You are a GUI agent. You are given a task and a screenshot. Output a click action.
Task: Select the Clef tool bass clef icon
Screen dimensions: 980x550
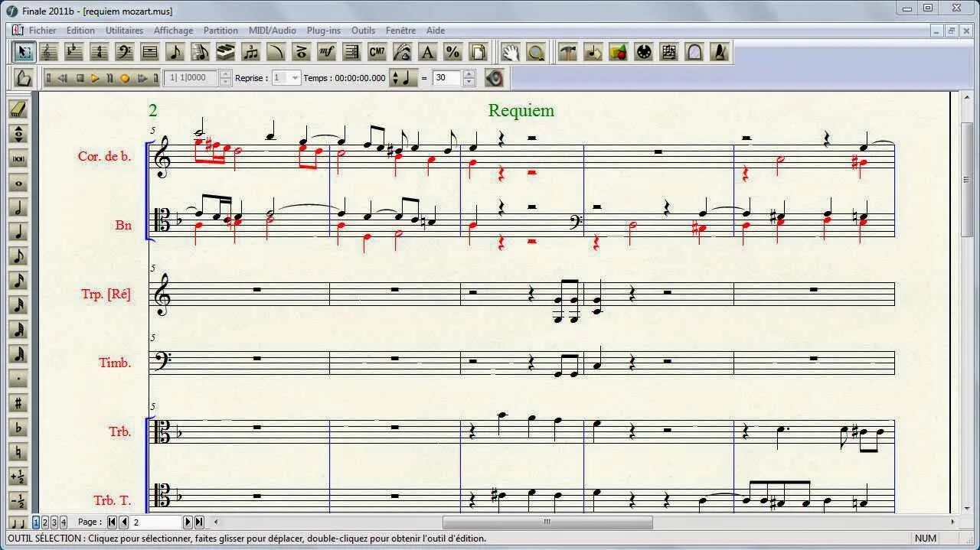click(x=125, y=52)
